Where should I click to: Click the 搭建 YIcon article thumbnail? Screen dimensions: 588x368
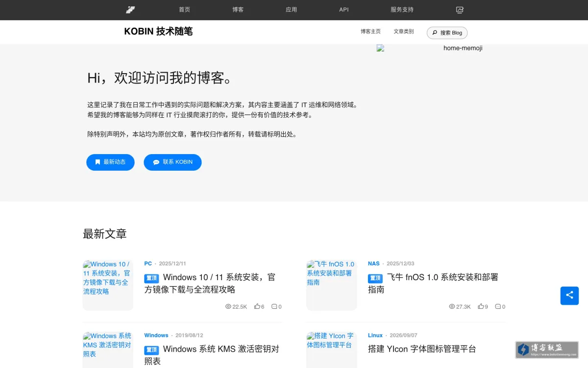332,350
